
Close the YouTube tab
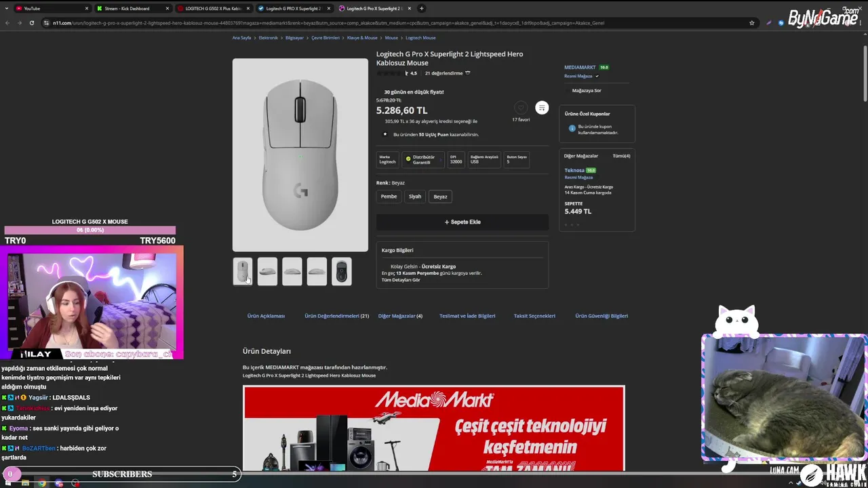(x=87, y=8)
